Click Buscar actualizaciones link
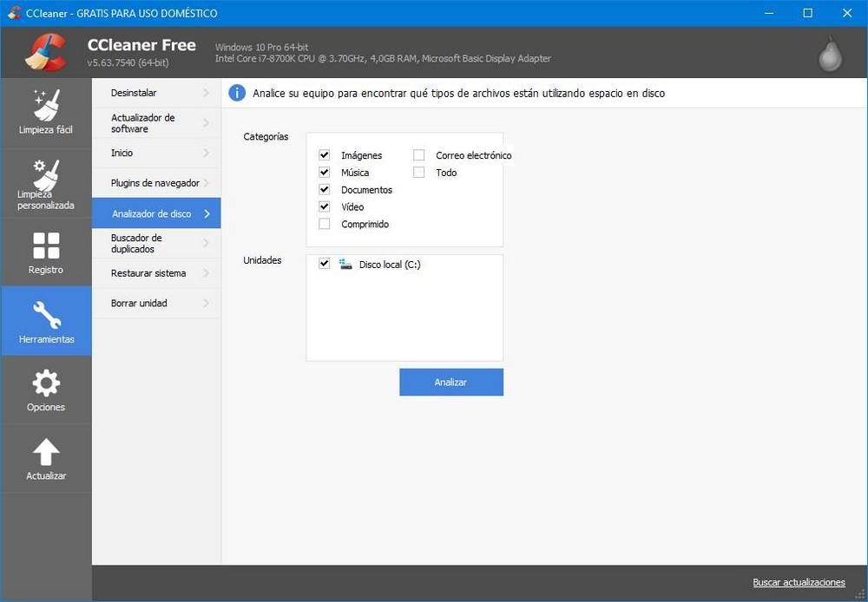This screenshot has width=868, height=602. (799, 582)
